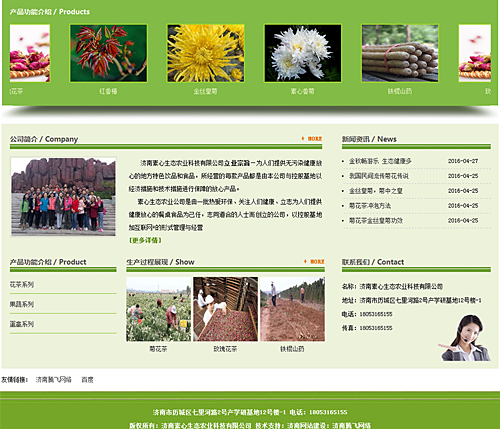Open the chrysanthemum field harvesting photo

(x=159, y=309)
